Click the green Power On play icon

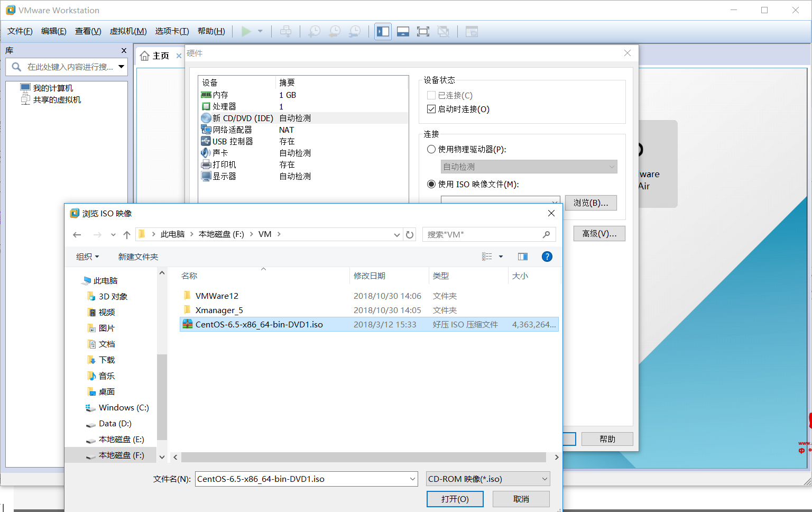[x=246, y=31]
